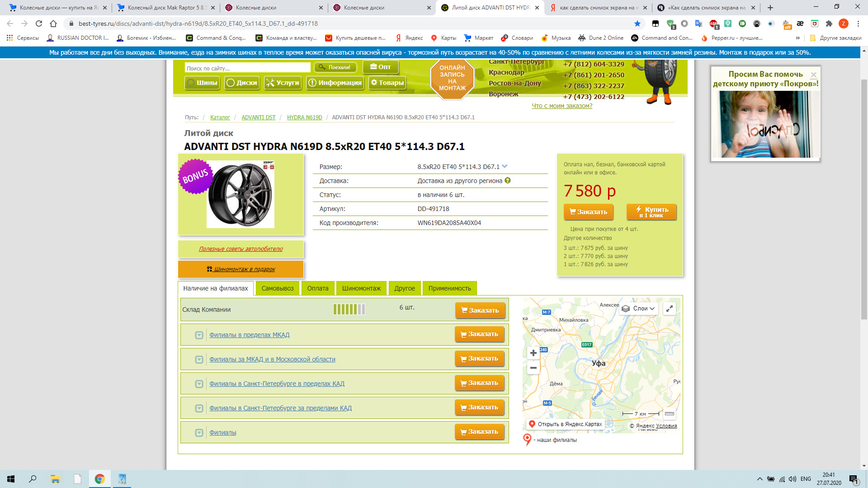The image size is (868, 488).
Task: Switch to Наличие на филиалах tab
Action: pyautogui.click(x=216, y=288)
